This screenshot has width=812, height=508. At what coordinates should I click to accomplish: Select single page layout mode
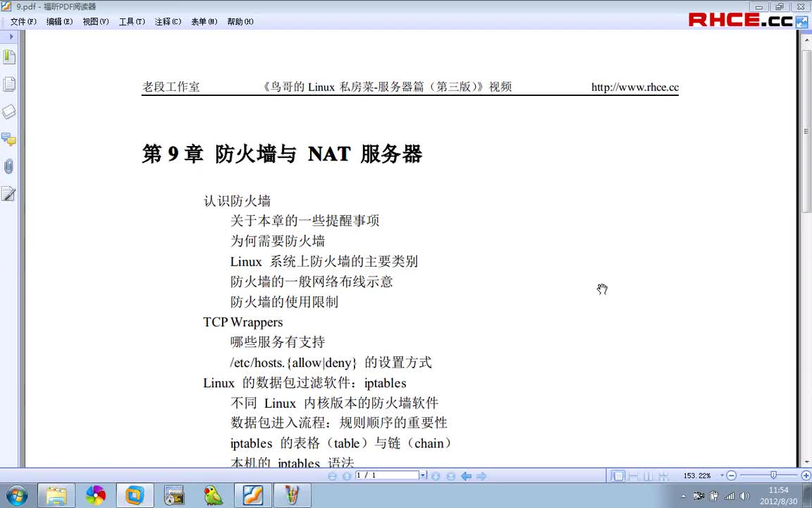coord(618,476)
